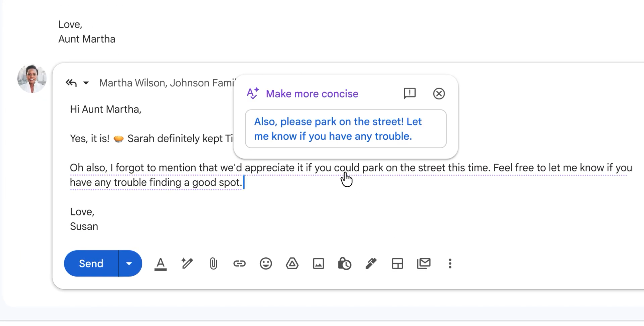Insert a link into the email
The height and width of the screenshot is (326, 644).
239,263
